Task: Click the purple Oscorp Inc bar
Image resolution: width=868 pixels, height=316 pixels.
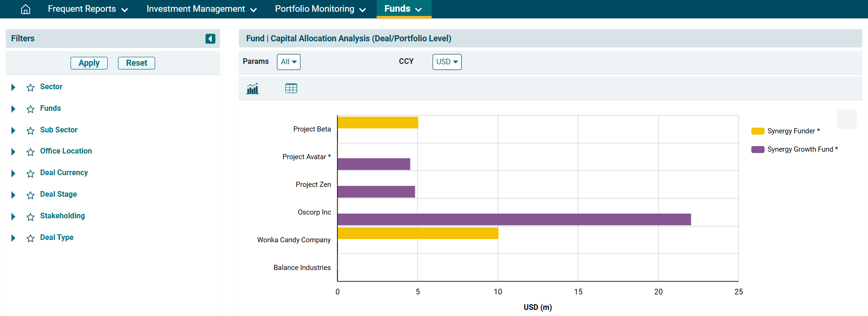Action: pos(514,219)
